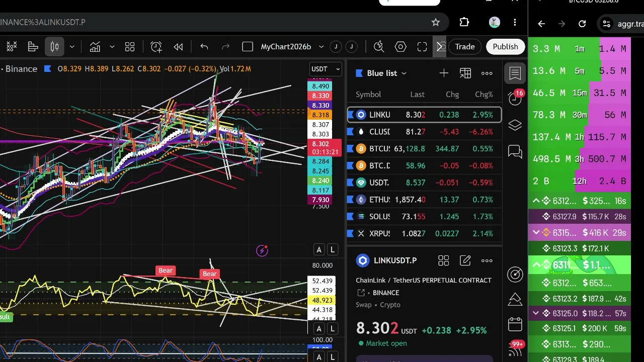
Task: Open the MyChart2026b layout name
Action: click(x=286, y=47)
